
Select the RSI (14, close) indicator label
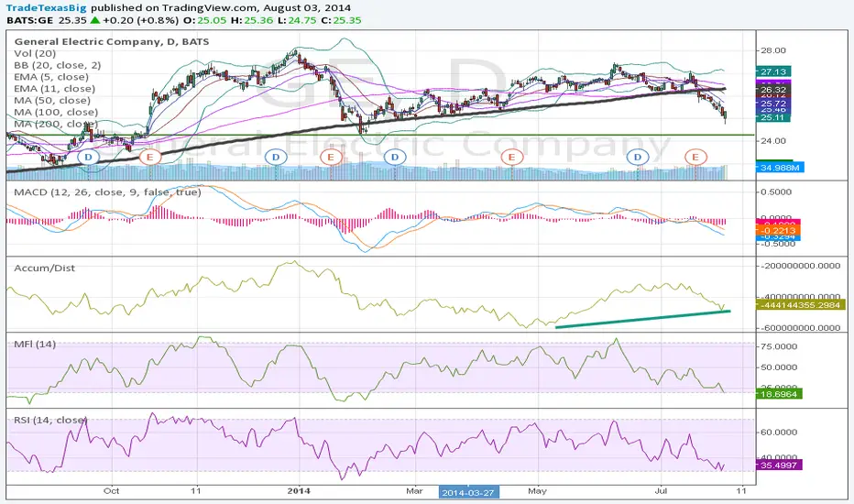pyautogui.click(x=50, y=420)
